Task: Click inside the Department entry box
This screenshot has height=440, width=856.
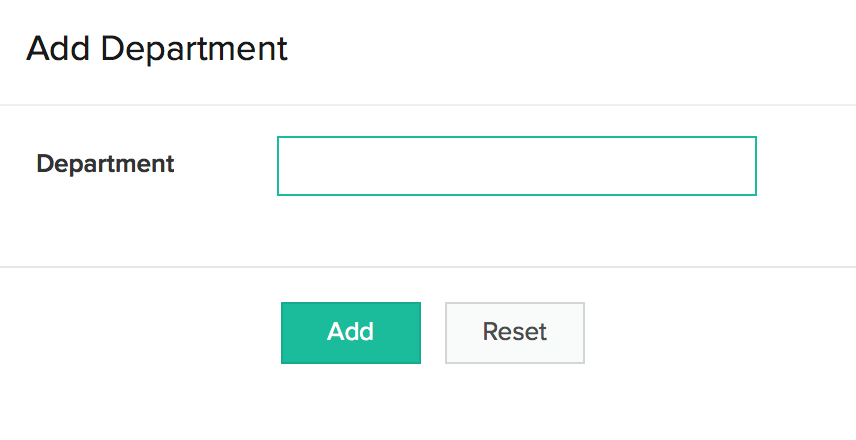Action: 516,166
